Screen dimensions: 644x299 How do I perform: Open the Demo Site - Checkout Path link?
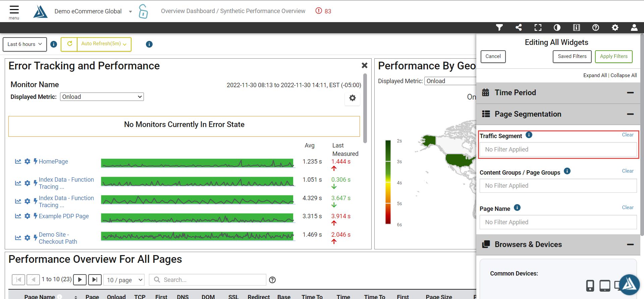tap(58, 238)
